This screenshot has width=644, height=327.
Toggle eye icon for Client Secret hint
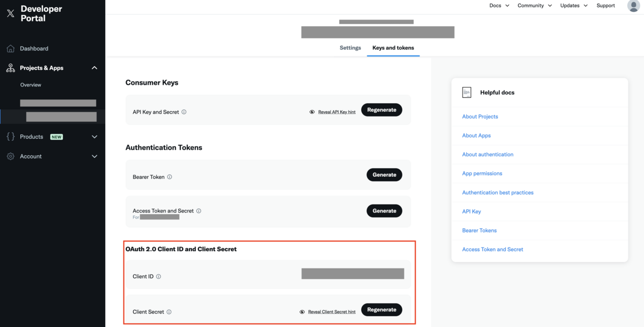tap(302, 312)
